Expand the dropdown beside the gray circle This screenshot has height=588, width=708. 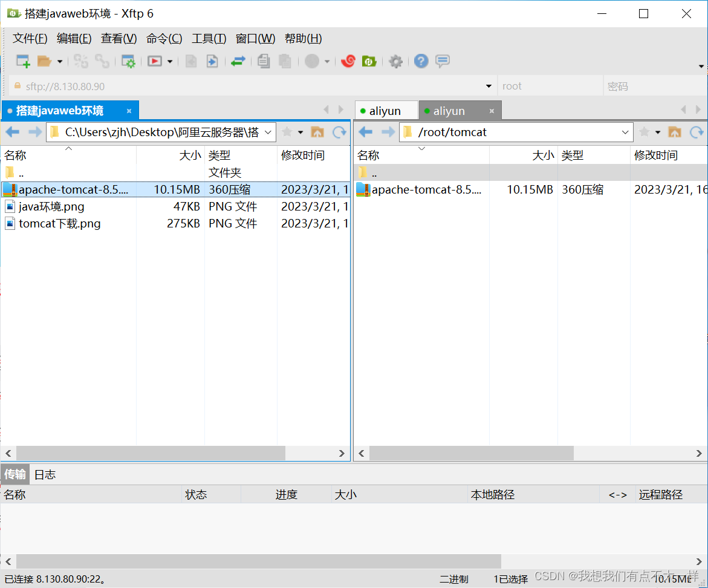pos(327,62)
